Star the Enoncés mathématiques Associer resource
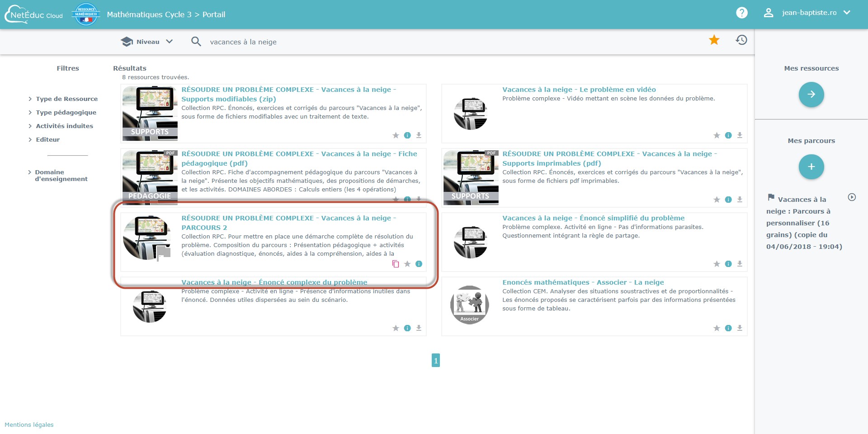Viewport: 868px width, 434px height. pos(717,328)
